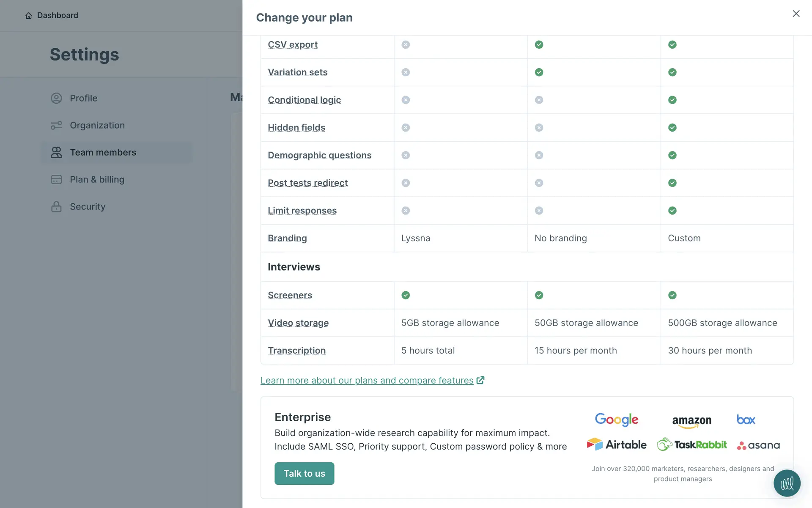Click the Talk to us button

click(304, 473)
